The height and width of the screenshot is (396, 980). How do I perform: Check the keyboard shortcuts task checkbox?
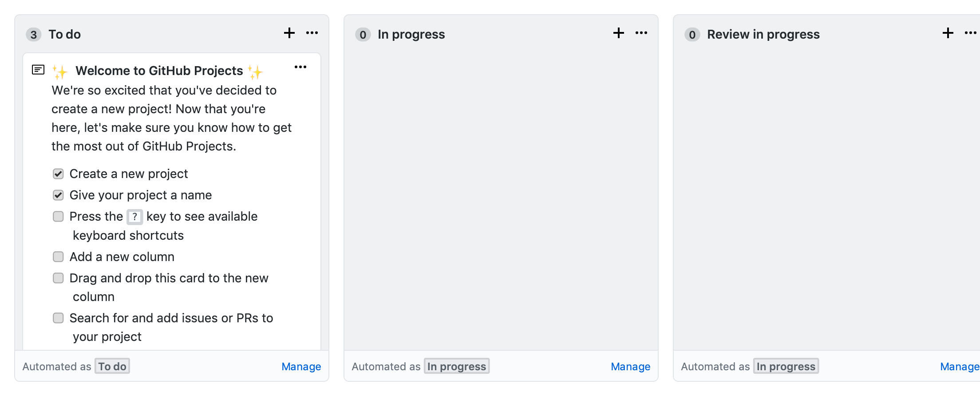(58, 216)
